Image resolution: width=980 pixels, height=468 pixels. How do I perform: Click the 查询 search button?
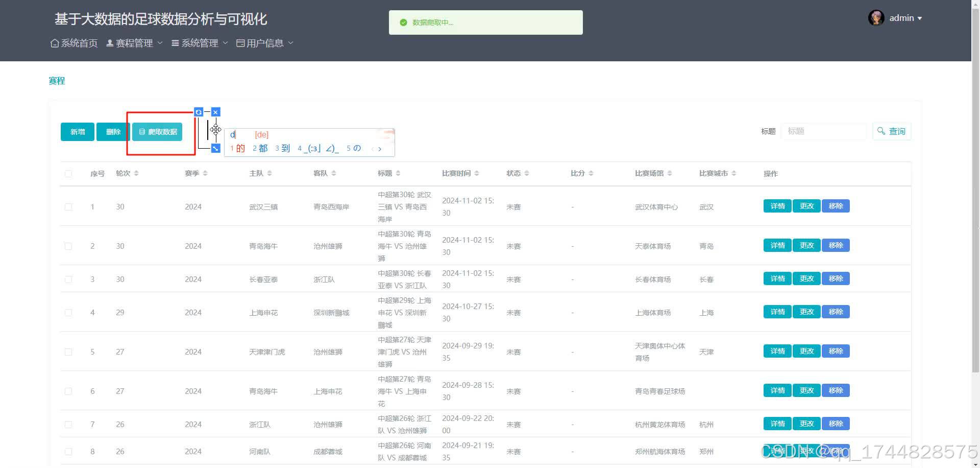(891, 131)
